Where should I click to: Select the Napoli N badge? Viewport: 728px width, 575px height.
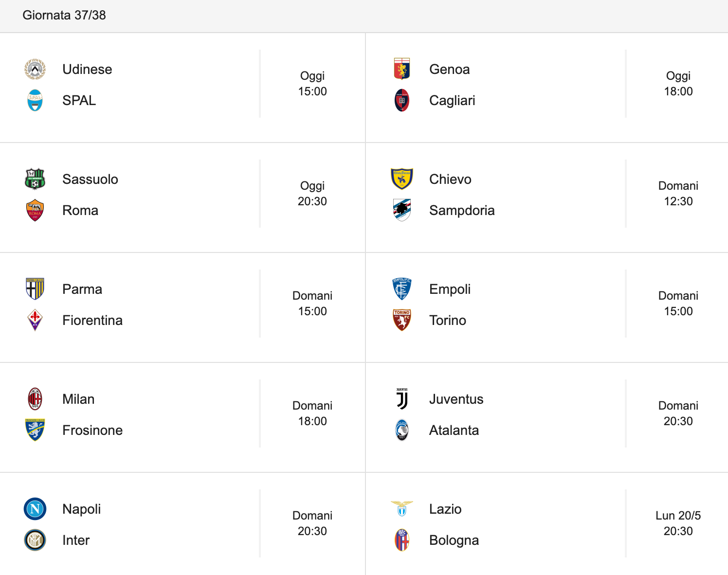[35, 509]
